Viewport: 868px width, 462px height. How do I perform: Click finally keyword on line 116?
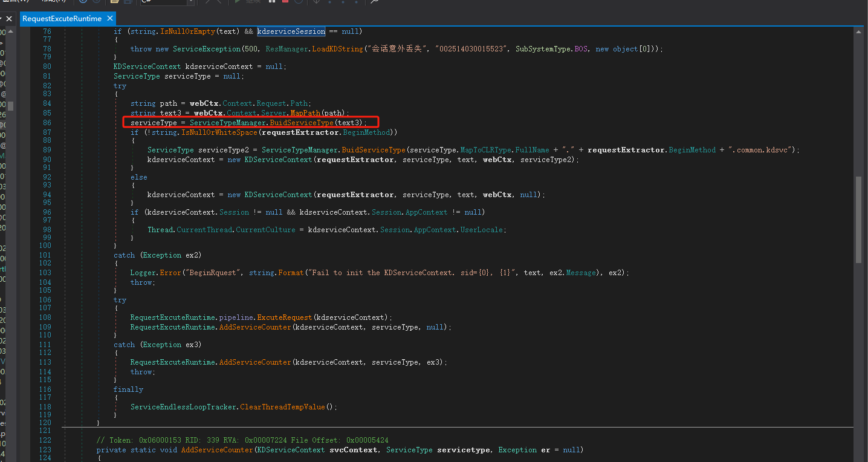pyautogui.click(x=128, y=389)
